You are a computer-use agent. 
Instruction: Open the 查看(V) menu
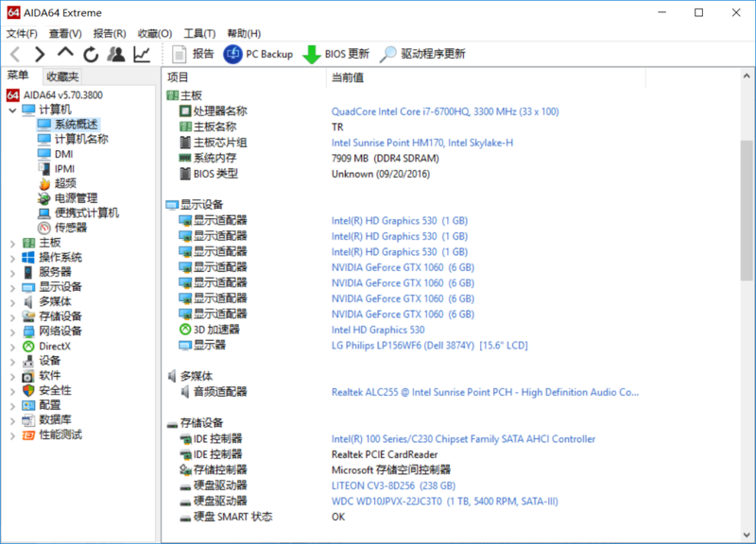coord(65,33)
